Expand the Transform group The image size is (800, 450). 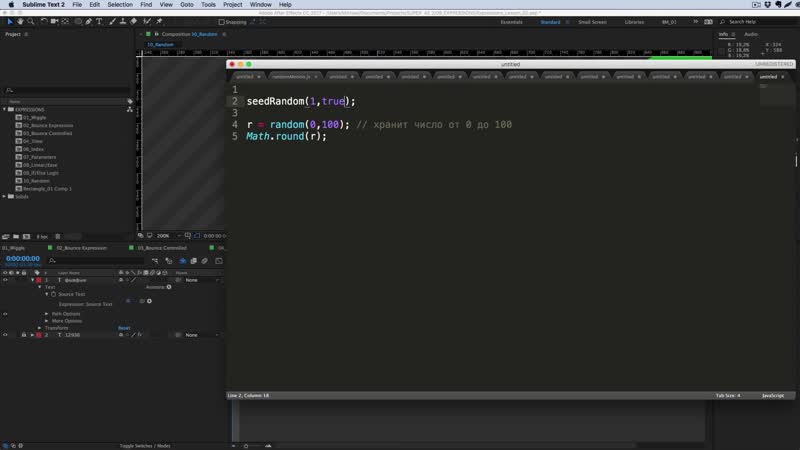[40, 328]
